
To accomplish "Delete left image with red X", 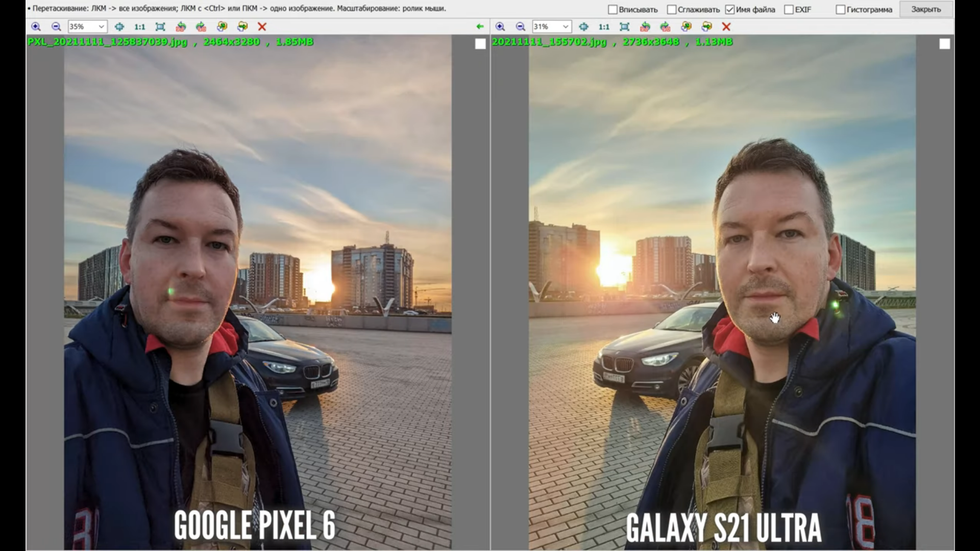I will [262, 27].
